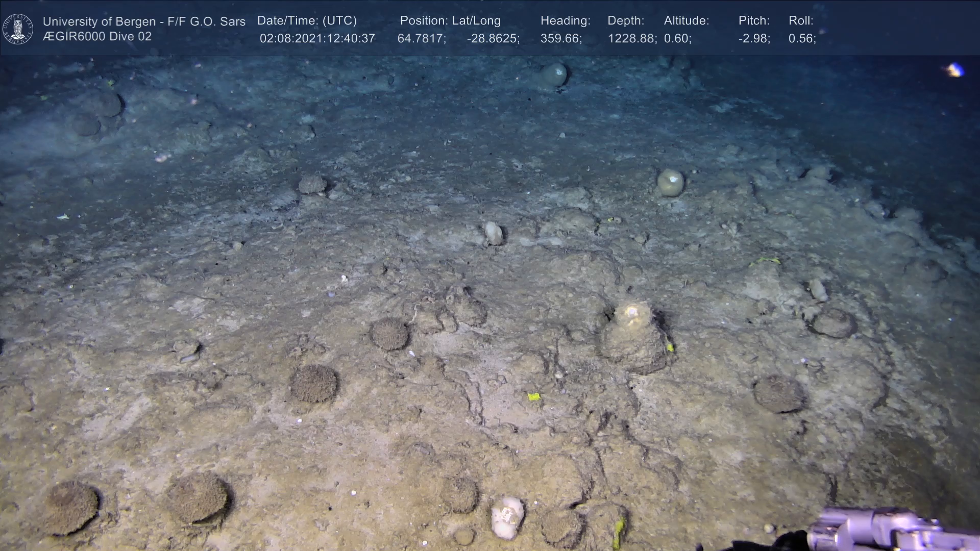The width and height of the screenshot is (980, 551).
Task: Click the mound with white top sponge
Action: [x=634, y=336]
